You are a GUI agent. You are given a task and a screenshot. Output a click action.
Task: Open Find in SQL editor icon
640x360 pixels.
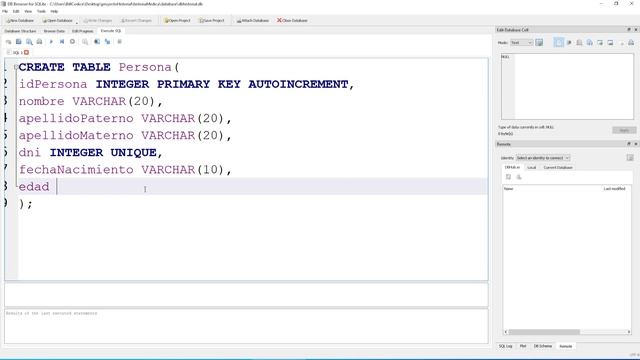(97, 42)
